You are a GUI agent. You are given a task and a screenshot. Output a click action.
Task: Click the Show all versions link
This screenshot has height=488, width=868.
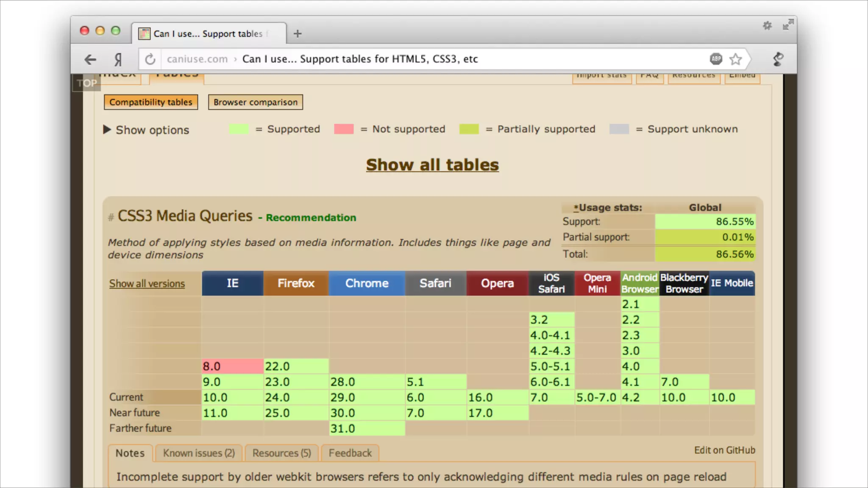147,283
